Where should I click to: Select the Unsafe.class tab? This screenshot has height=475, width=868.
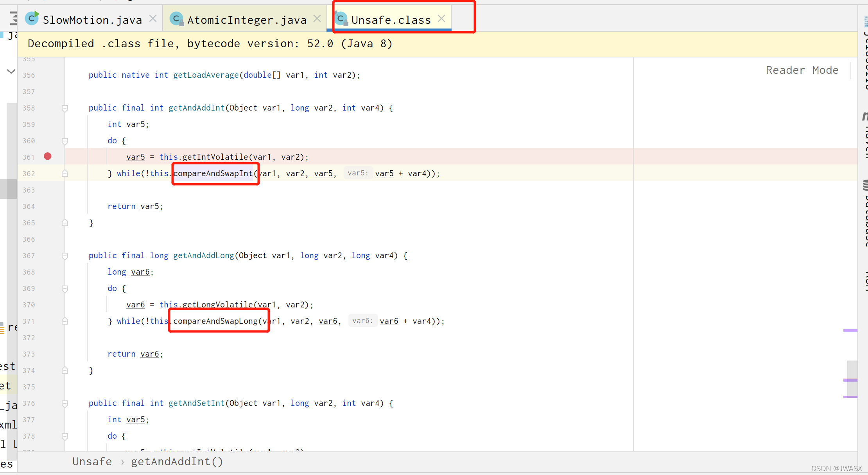tap(391, 20)
